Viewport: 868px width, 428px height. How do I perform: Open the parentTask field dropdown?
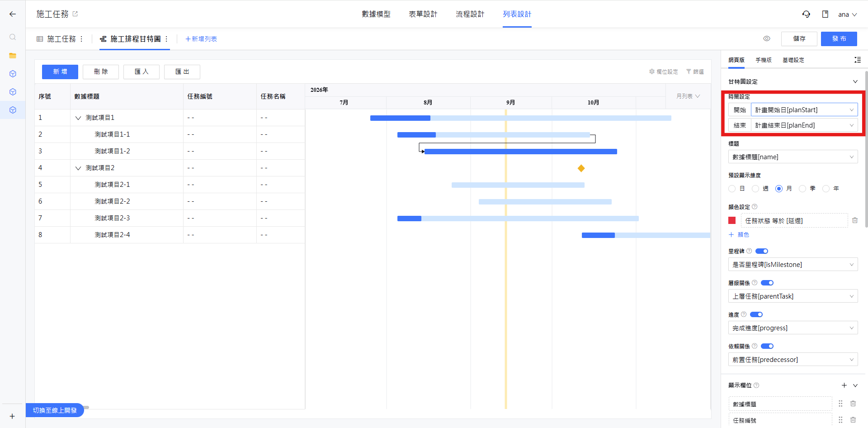pyautogui.click(x=793, y=296)
